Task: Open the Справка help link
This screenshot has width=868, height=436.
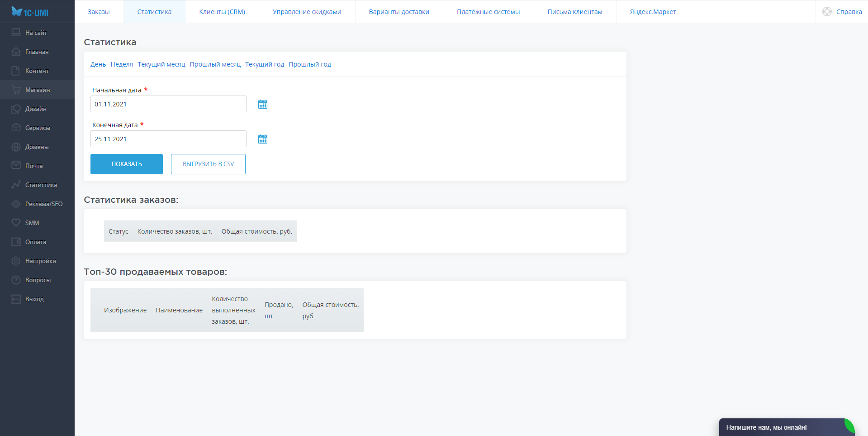Action: (x=849, y=12)
